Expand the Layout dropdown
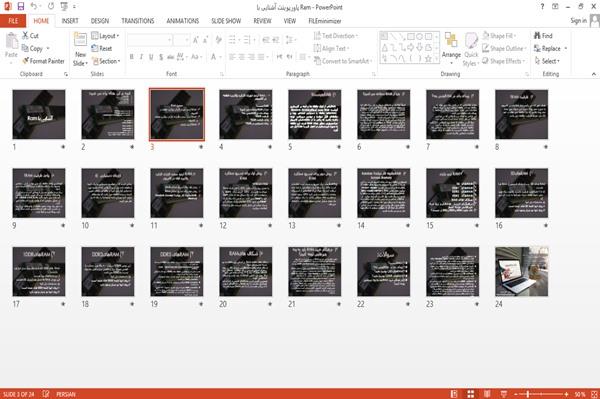The image size is (600, 399). tap(105, 36)
